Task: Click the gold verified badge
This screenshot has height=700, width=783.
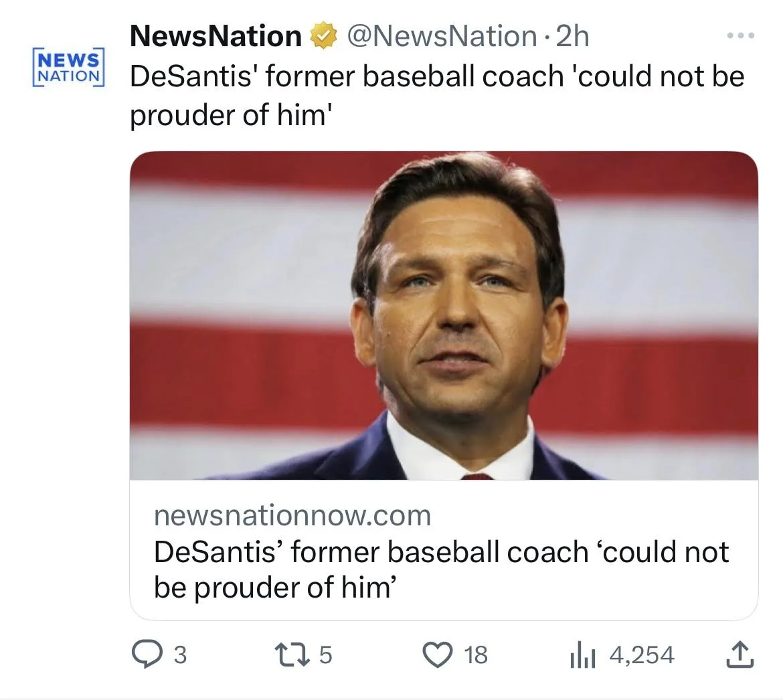Action: point(324,37)
